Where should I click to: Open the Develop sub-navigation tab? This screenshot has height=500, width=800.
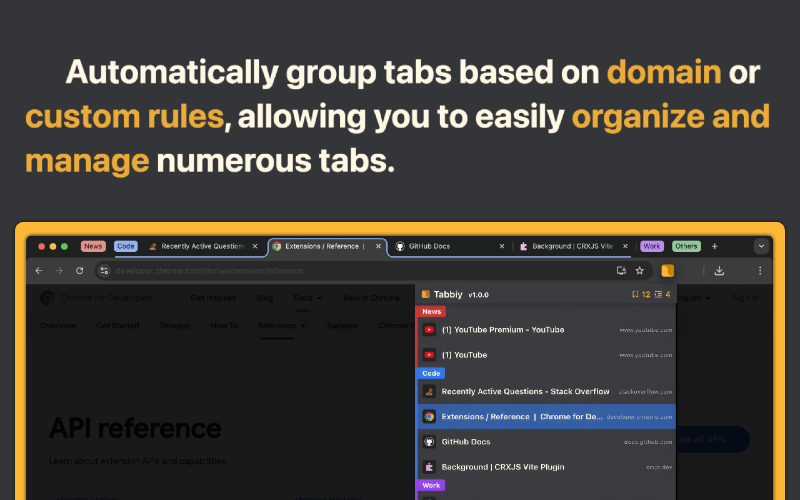174,326
